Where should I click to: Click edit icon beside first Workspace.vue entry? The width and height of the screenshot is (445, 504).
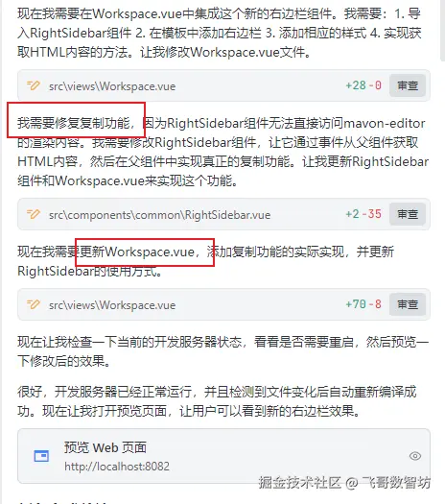click(34, 85)
